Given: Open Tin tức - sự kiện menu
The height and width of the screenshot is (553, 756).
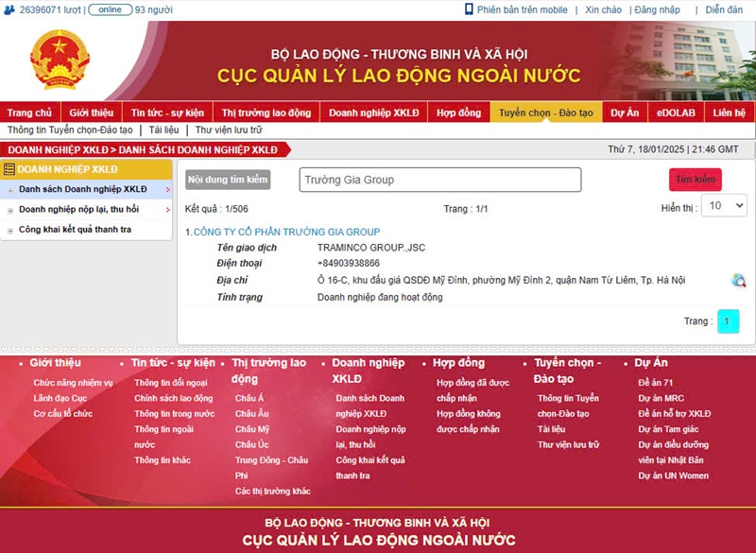Looking at the screenshot, I should (167, 112).
